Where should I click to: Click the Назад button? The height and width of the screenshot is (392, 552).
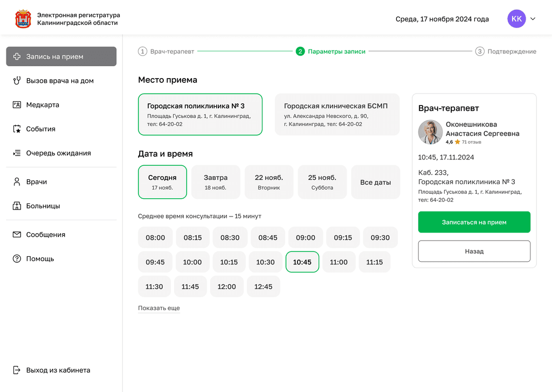(474, 251)
